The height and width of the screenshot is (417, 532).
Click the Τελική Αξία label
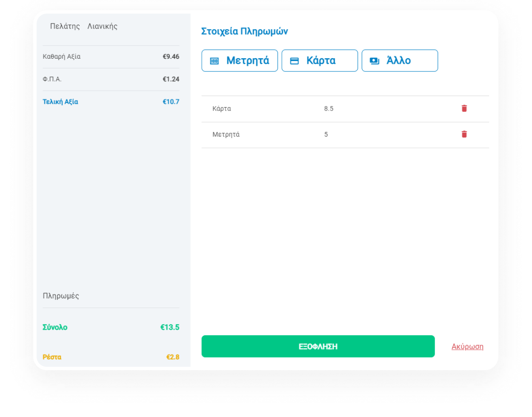pos(60,102)
